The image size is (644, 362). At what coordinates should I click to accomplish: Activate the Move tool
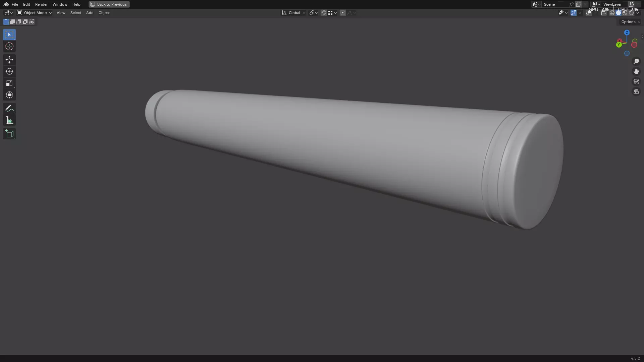pos(9,60)
